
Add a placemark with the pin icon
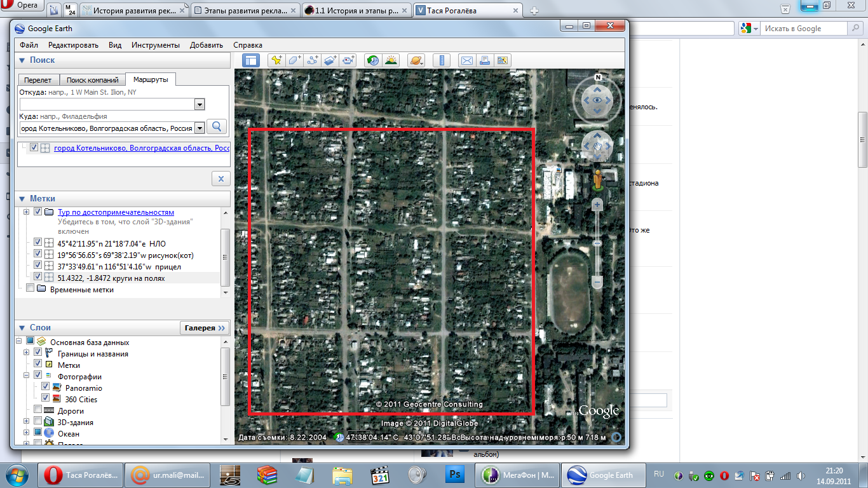(x=276, y=60)
